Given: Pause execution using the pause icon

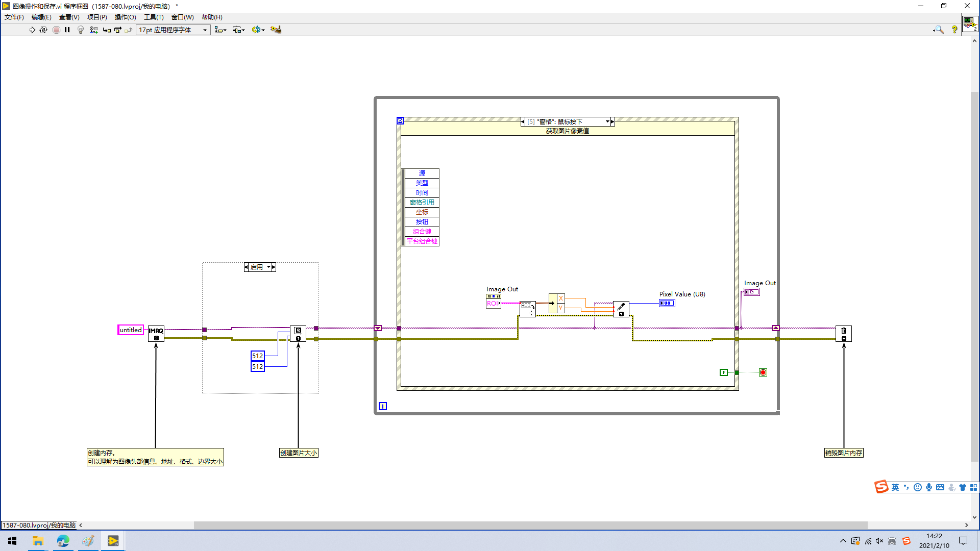Looking at the screenshot, I should [67, 30].
